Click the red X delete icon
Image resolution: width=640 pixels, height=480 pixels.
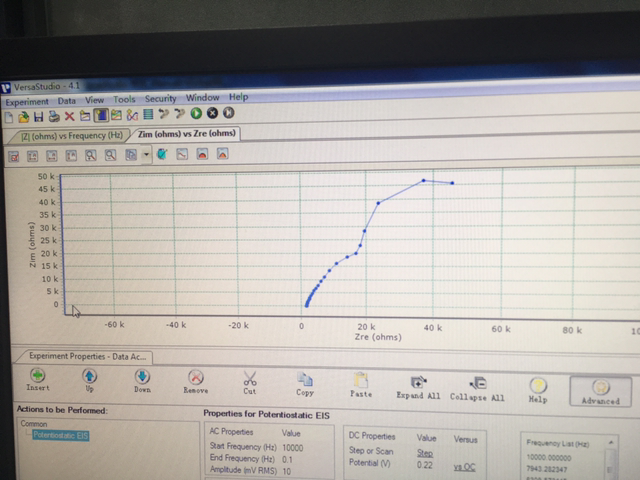tap(69, 116)
